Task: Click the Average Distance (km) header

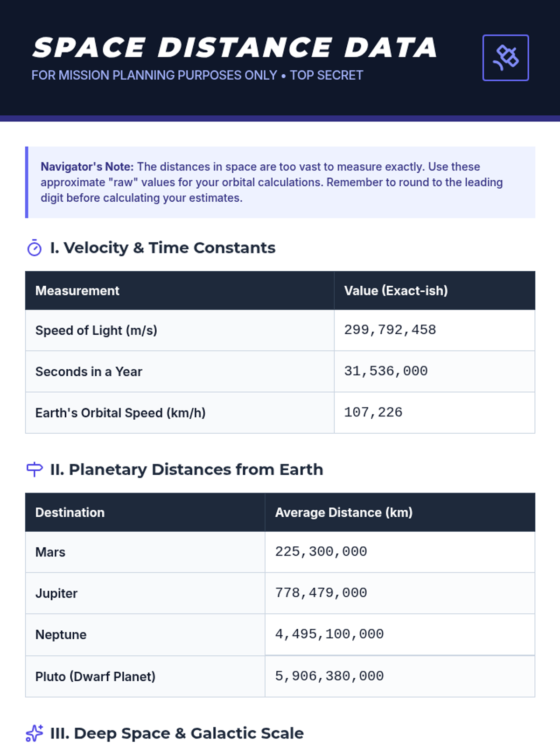Action: click(x=343, y=513)
